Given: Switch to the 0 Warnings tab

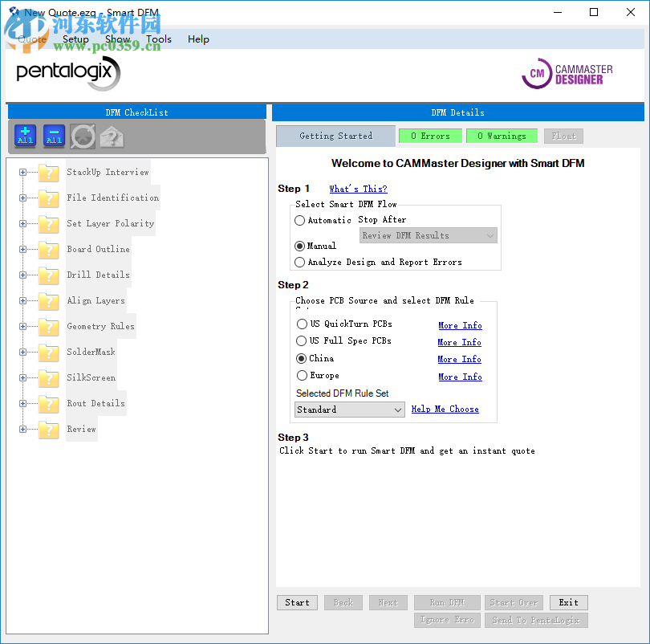Looking at the screenshot, I should (502, 136).
